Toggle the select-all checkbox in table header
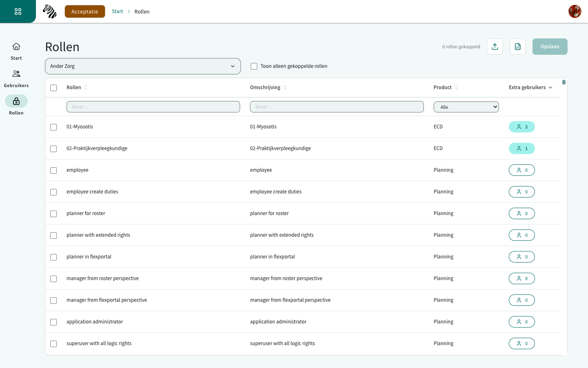 [53, 88]
